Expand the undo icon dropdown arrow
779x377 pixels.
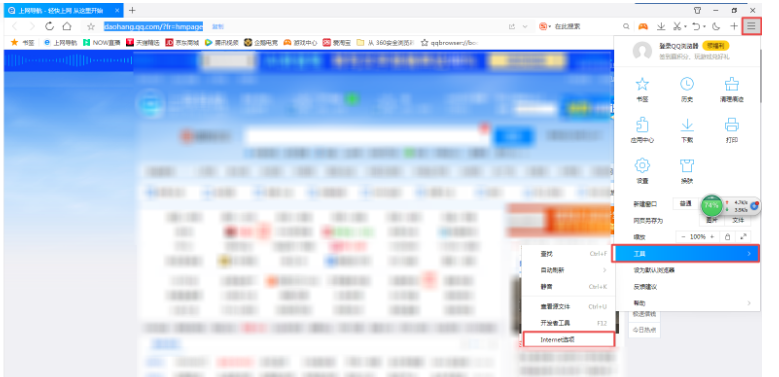704,27
